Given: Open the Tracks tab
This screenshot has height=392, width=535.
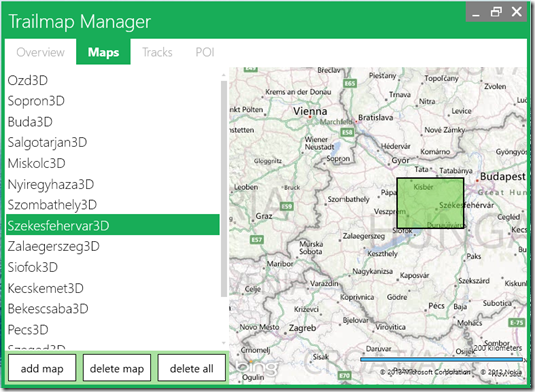Looking at the screenshot, I should pyautogui.click(x=157, y=52).
